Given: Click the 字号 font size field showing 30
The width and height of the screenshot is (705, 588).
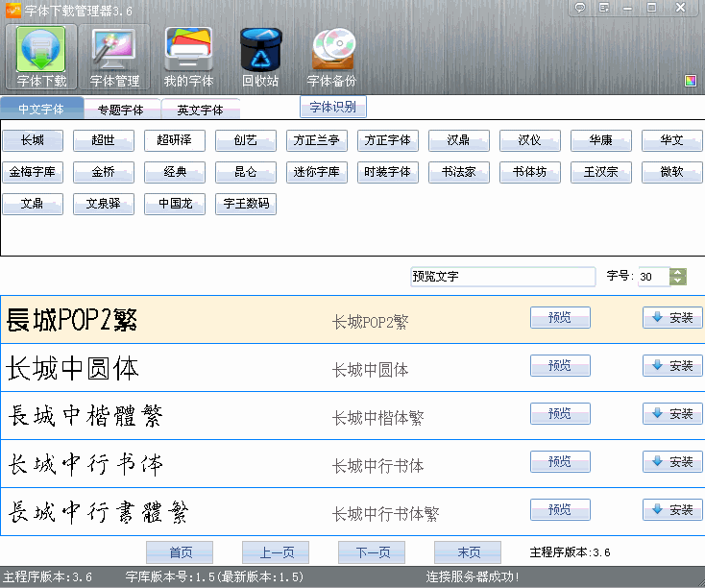Looking at the screenshot, I should (x=653, y=277).
